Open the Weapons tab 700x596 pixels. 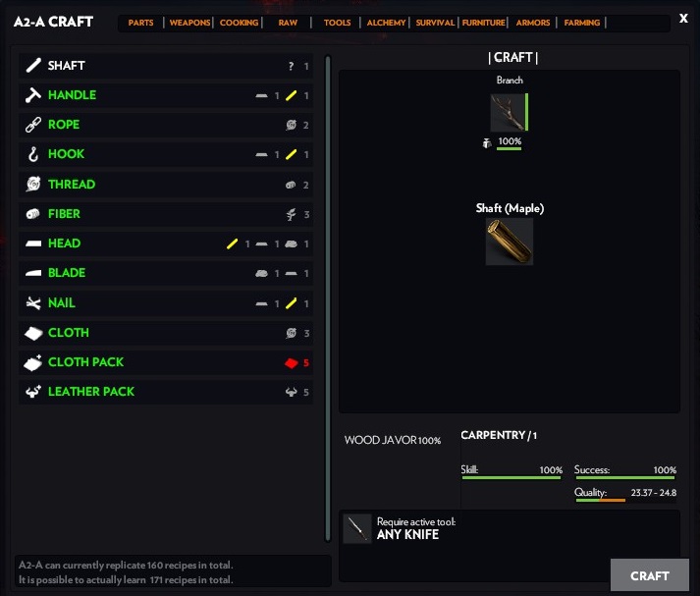pos(189,23)
